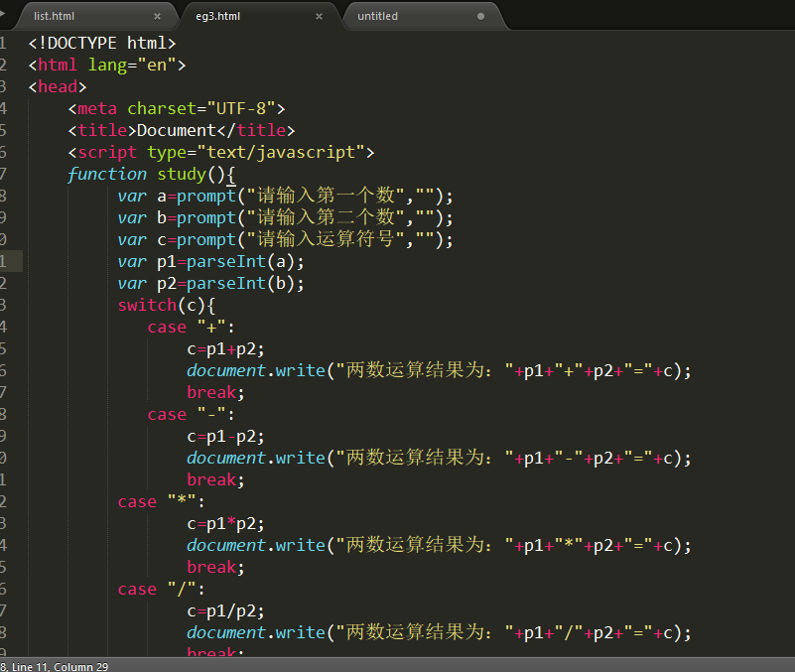Click the Line 11, Column 29 status text
The height and width of the screenshot is (672, 795).
tap(55, 666)
